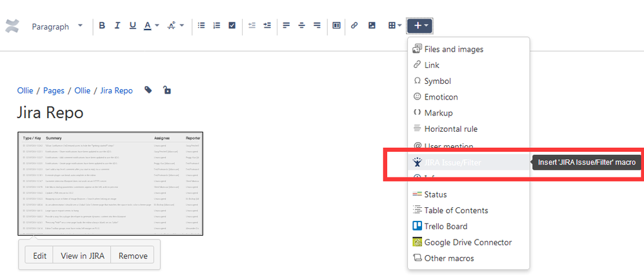Toggle the insert more content plus button
The height and width of the screenshot is (277, 644).
pyautogui.click(x=419, y=25)
